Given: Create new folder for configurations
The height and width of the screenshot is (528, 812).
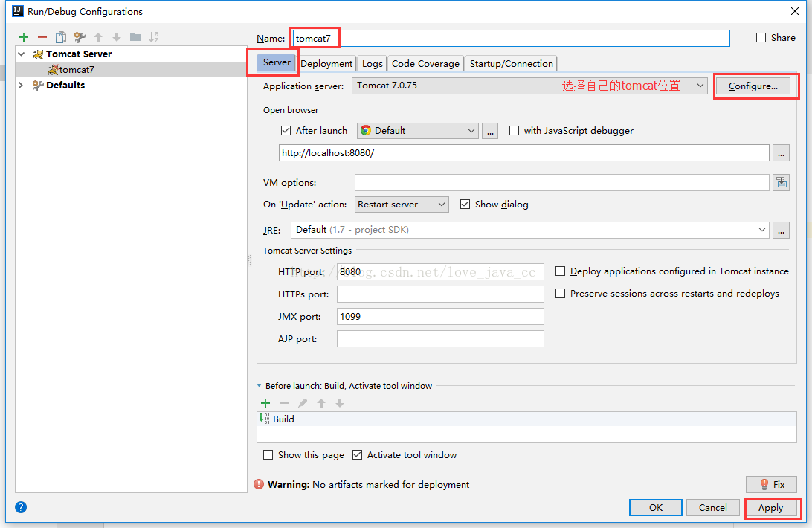Looking at the screenshot, I should click(x=135, y=36).
